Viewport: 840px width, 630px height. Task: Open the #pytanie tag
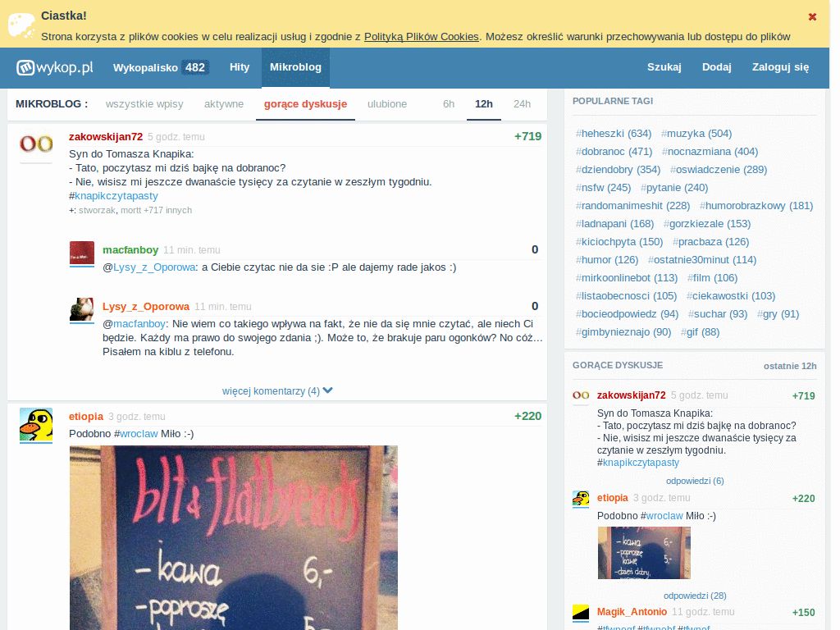click(674, 188)
